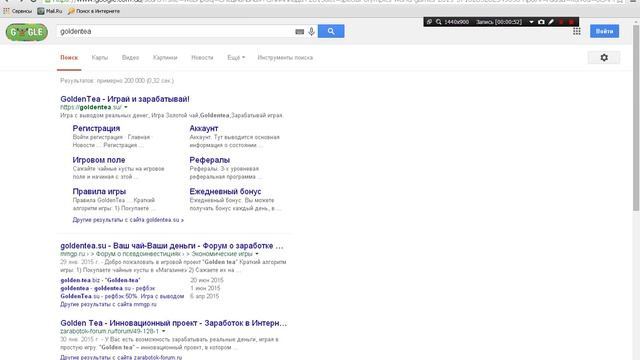Screen dimensions: 640x360
Task: Click the Запись timer label in recorder bar
Action: (499, 22)
